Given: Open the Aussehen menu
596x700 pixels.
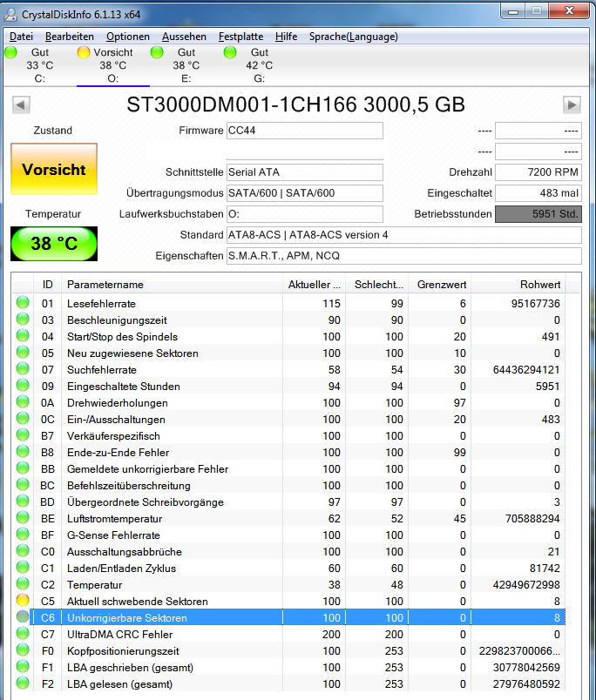Looking at the screenshot, I should pos(184,37).
